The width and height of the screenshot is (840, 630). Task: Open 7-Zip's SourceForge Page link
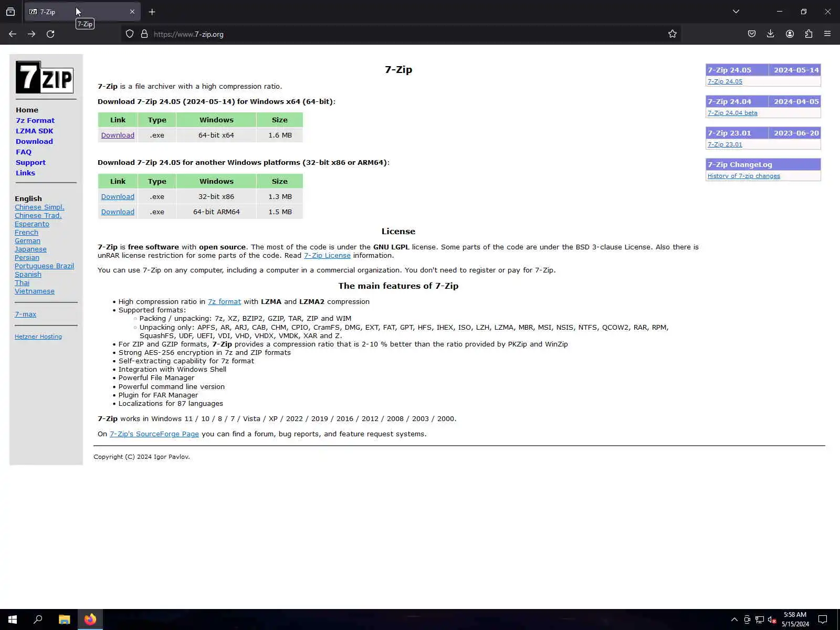154,434
